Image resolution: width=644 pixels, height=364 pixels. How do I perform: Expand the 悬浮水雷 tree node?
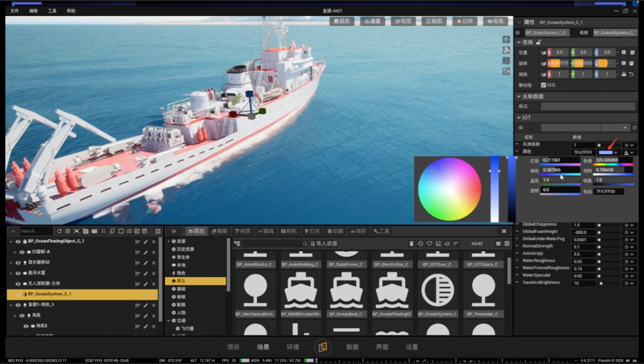click(x=11, y=273)
